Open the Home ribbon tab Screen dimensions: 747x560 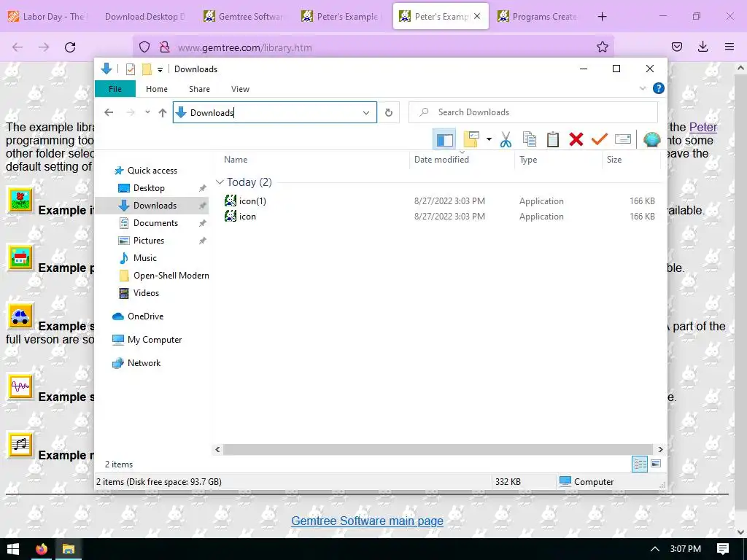coord(157,89)
